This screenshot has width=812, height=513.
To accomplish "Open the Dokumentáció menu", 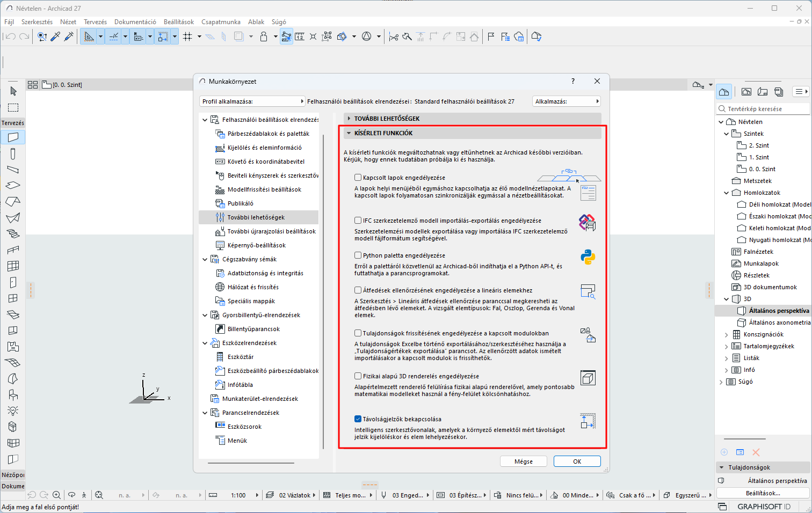I will click(135, 22).
